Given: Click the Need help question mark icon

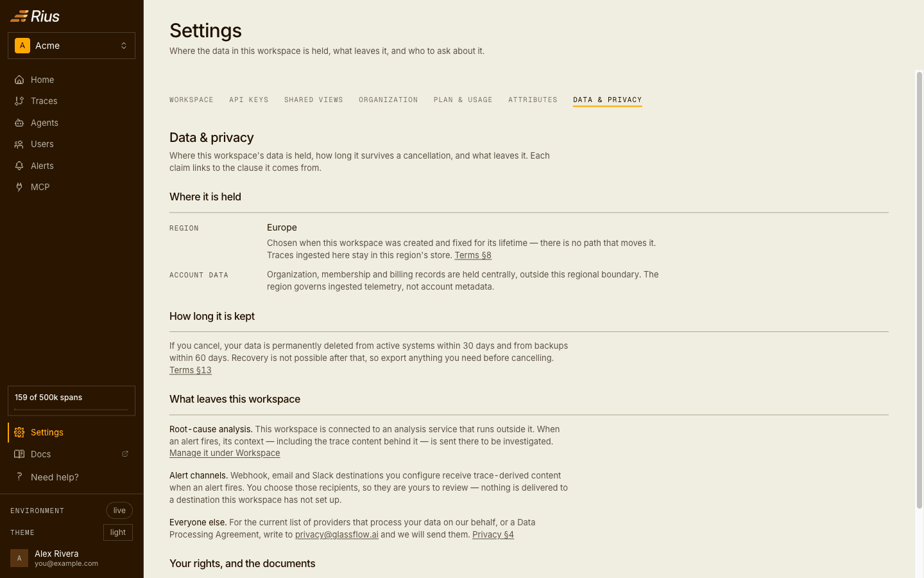Looking at the screenshot, I should click(x=19, y=477).
